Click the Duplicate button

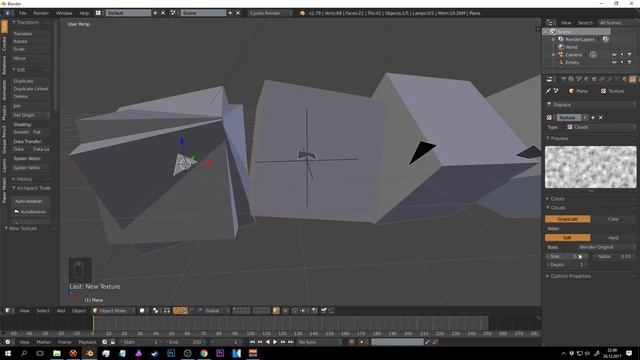[x=31, y=81]
